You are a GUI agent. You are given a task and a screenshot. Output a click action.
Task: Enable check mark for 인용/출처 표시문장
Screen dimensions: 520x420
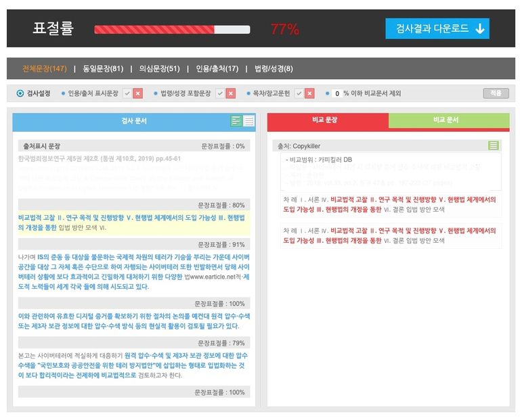click(x=127, y=93)
